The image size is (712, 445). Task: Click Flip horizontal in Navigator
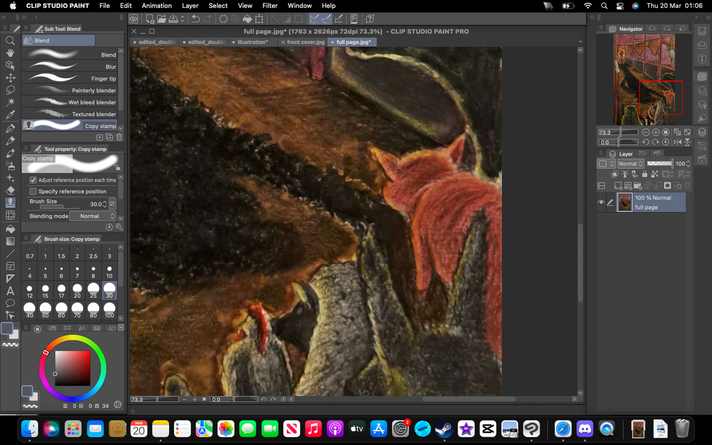pyautogui.click(x=677, y=142)
